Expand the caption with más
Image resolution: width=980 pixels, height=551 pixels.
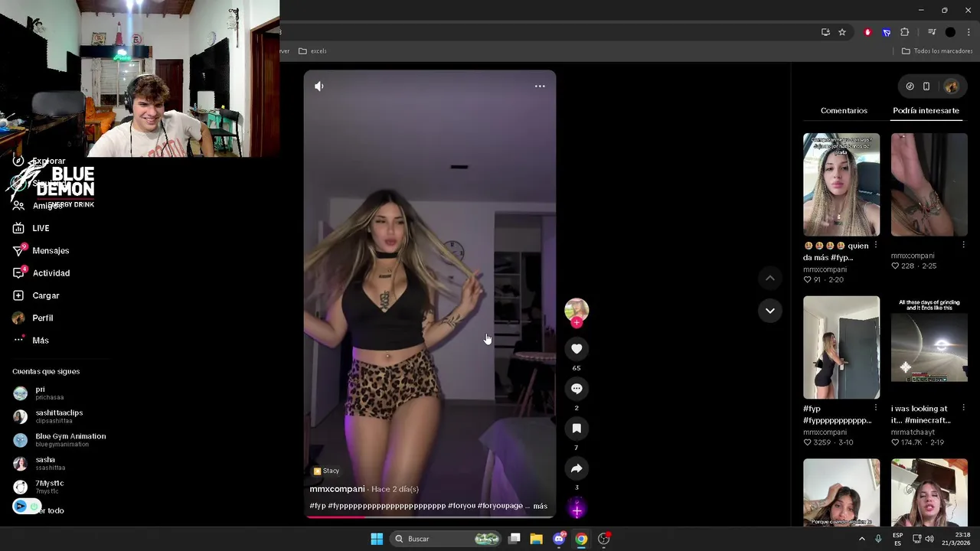541,506
